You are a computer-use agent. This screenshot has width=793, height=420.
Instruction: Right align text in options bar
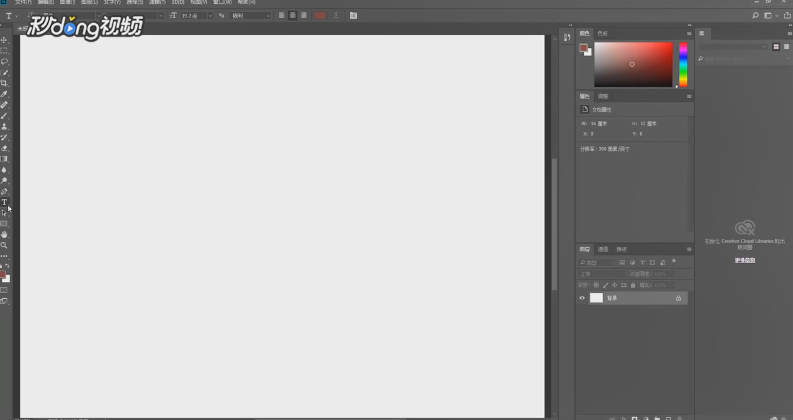click(304, 16)
